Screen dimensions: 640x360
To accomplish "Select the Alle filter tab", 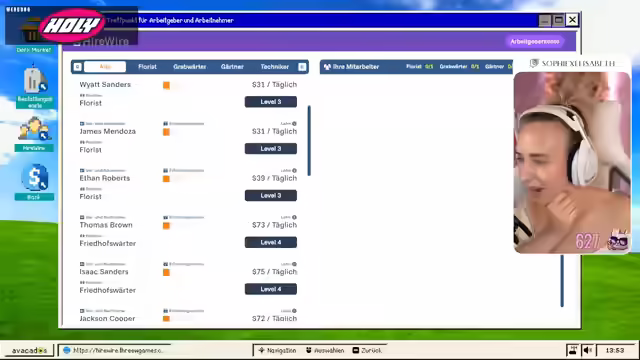I will 105,67.
